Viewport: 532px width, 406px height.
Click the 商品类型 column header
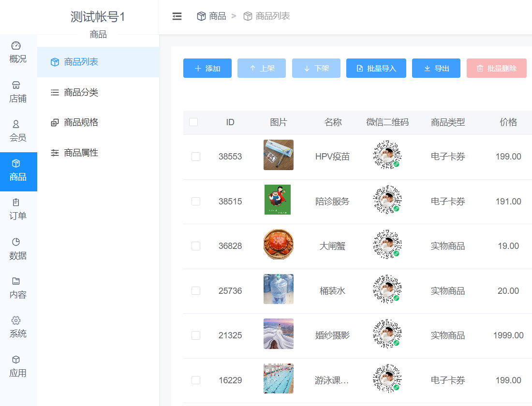448,122
